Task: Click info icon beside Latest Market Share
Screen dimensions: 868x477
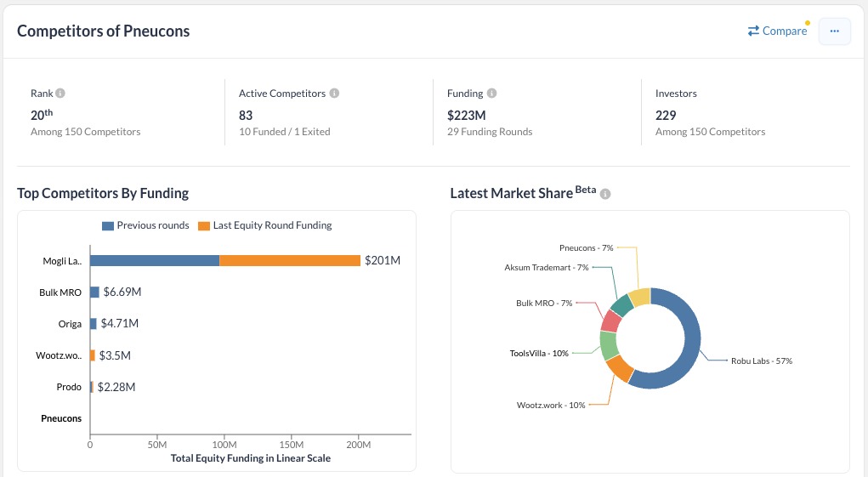Action: click(x=605, y=194)
